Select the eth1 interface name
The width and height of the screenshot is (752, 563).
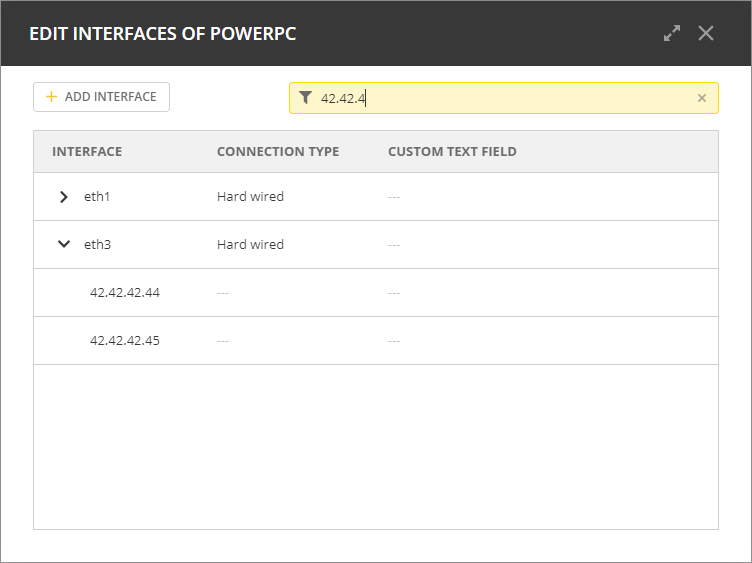coord(97,197)
